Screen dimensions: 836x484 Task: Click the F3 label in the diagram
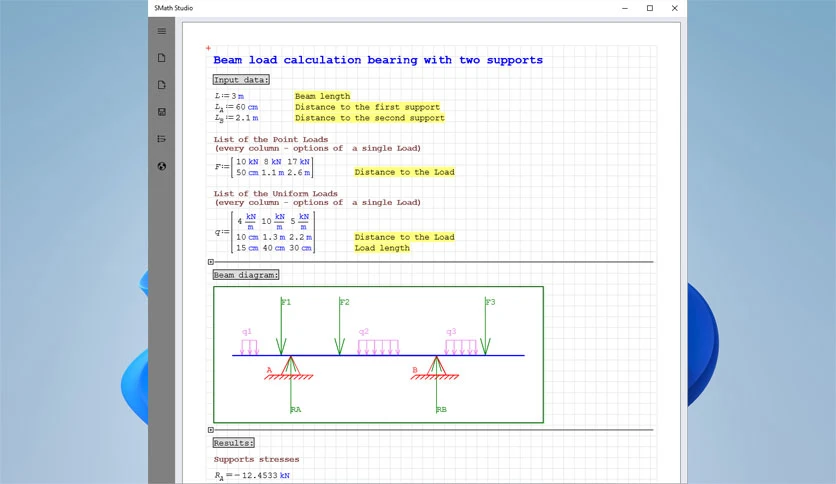coord(491,302)
